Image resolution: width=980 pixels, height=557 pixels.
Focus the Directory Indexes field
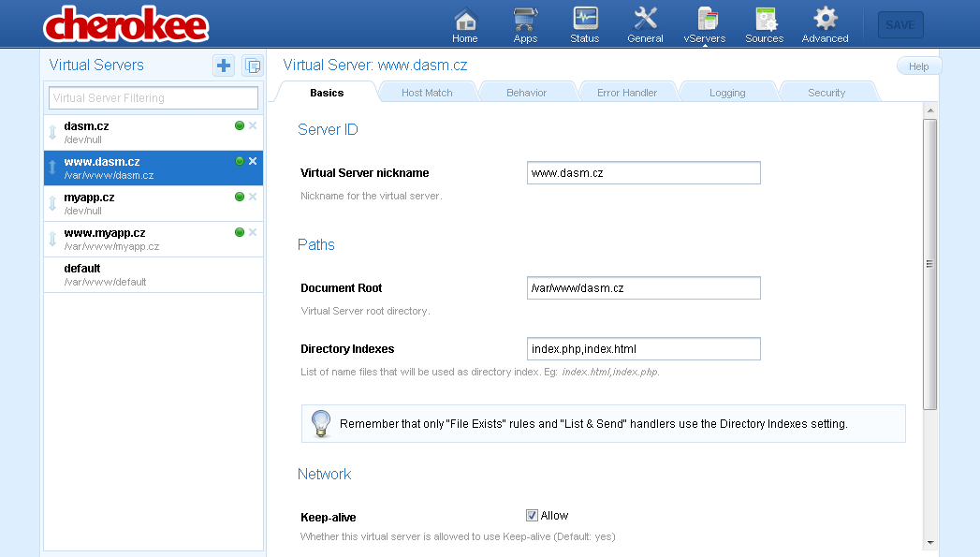tap(644, 349)
